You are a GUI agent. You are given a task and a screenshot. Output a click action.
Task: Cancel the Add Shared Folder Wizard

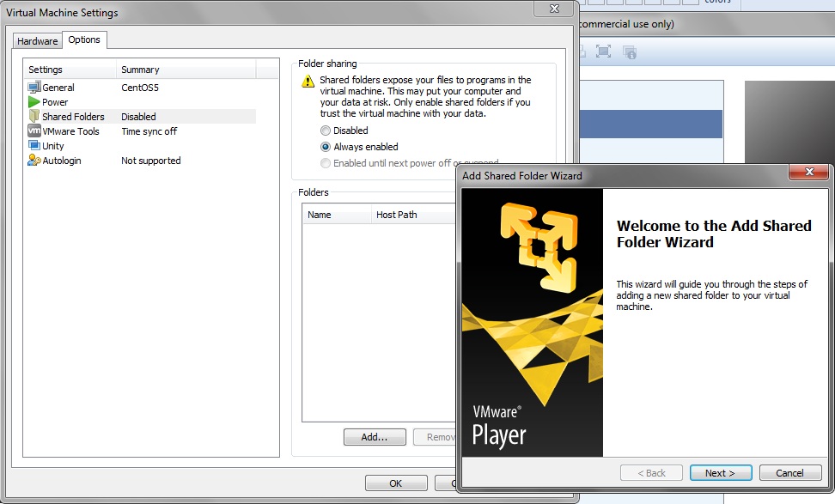pyautogui.click(x=789, y=472)
